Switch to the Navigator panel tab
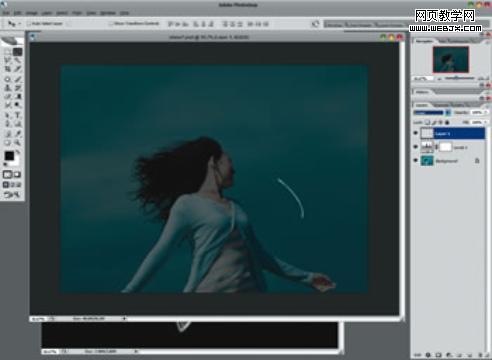This screenshot has height=360, width=492. (425, 41)
